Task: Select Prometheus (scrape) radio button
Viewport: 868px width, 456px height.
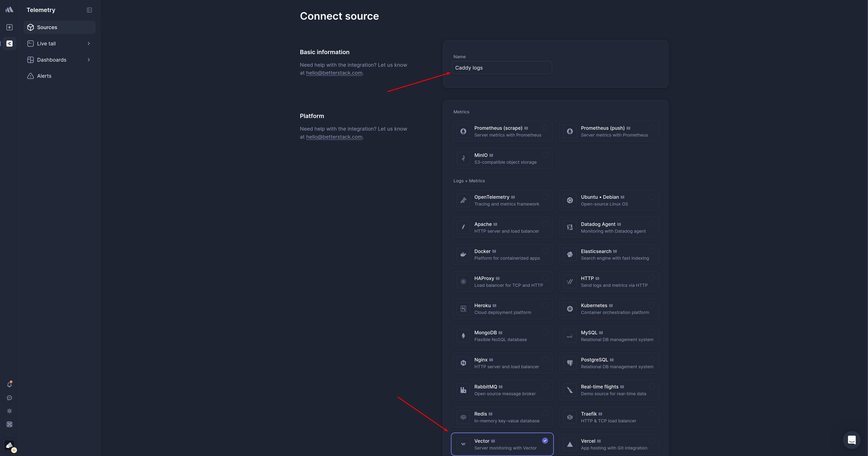Action: tap(545, 127)
